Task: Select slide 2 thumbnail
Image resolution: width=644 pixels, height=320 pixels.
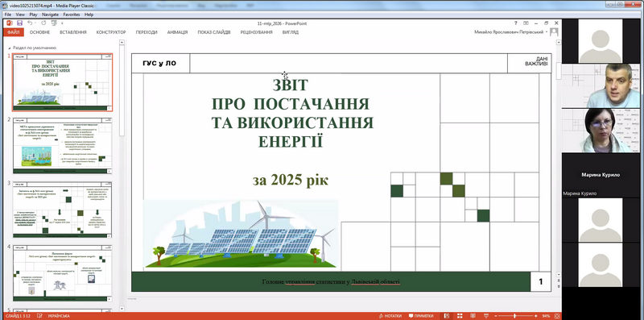Action: tap(63, 146)
